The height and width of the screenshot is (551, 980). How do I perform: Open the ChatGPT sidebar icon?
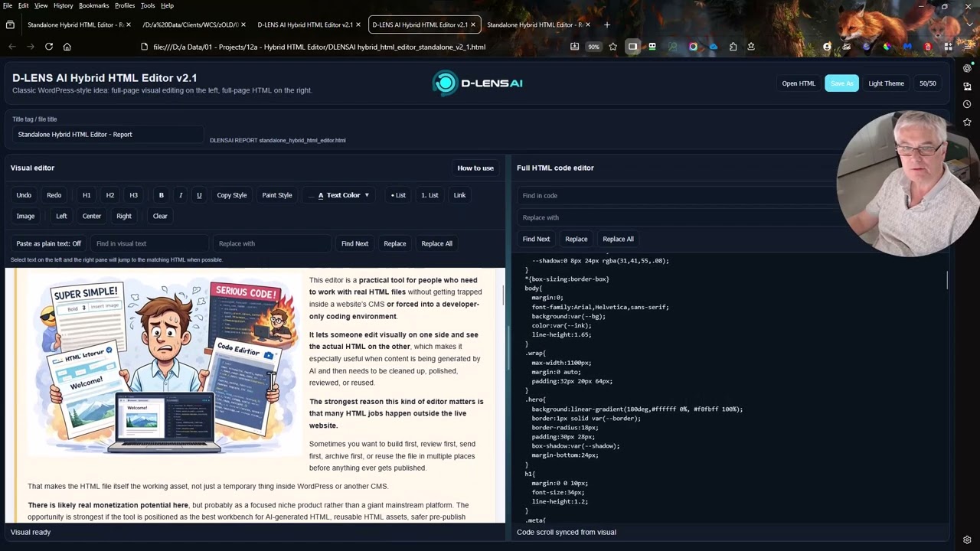coord(968,68)
